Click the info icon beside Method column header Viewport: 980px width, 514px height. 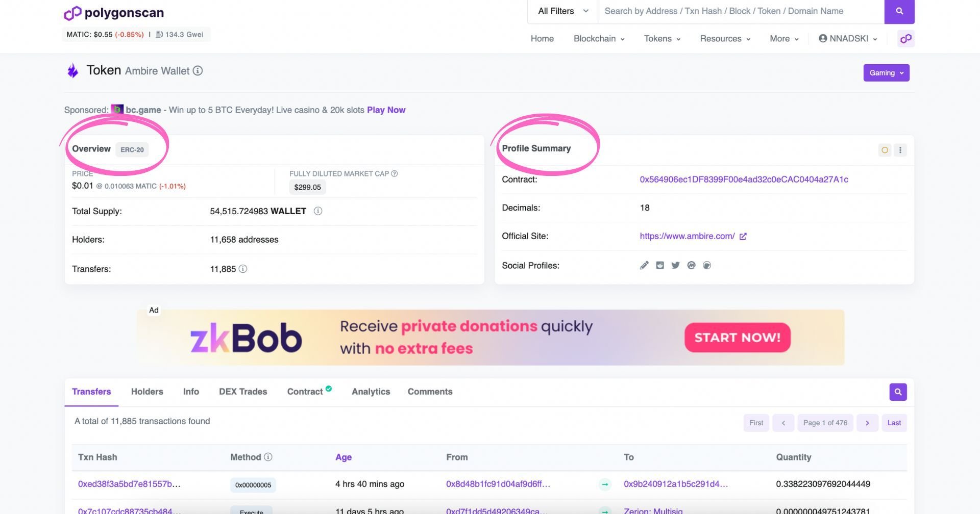[x=268, y=457]
